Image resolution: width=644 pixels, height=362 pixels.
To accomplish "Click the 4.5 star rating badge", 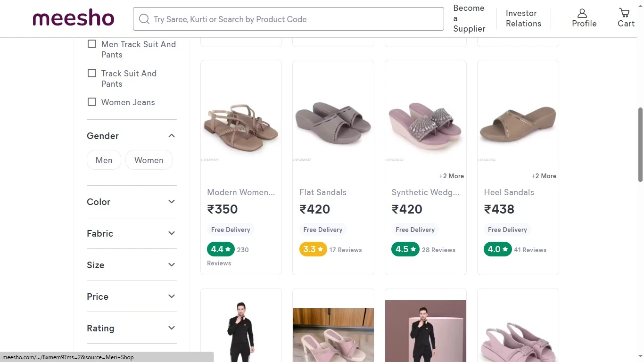I will point(405,249).
